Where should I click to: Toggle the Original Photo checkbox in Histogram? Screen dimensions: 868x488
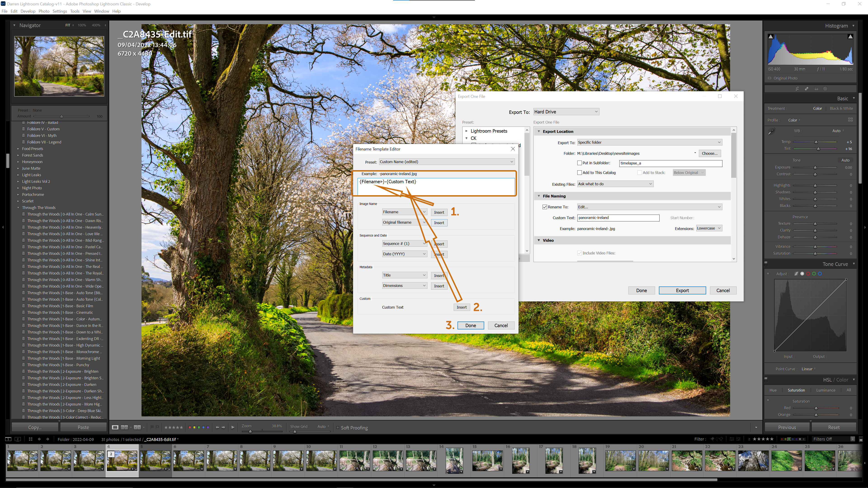click(770, 78)
